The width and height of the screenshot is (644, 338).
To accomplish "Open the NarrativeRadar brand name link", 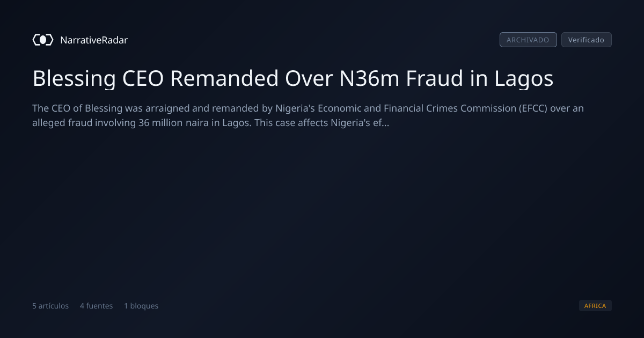I will coord(94,40).
